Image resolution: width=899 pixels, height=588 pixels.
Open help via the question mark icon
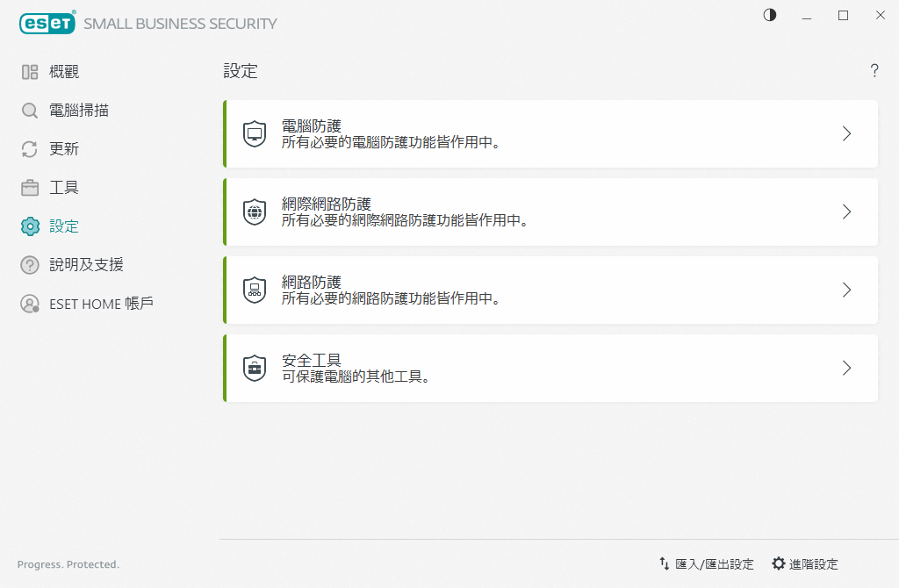(874, 71)
